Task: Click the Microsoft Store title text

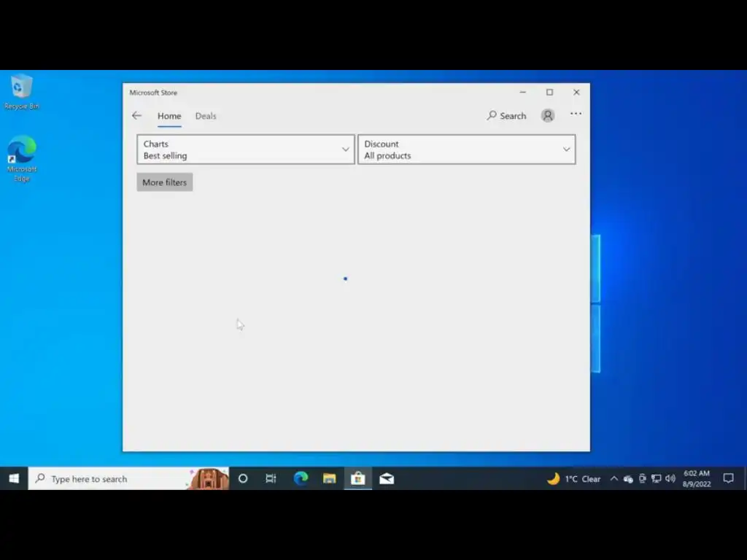Action: [153, 93]
